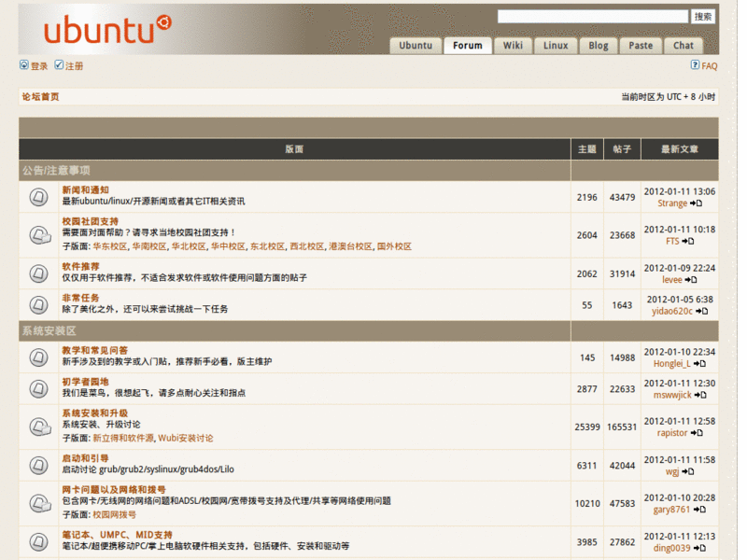Open the 初学者园地 forum
The image size is (747, 560).
pyautogui.click(x=86, y=382)
